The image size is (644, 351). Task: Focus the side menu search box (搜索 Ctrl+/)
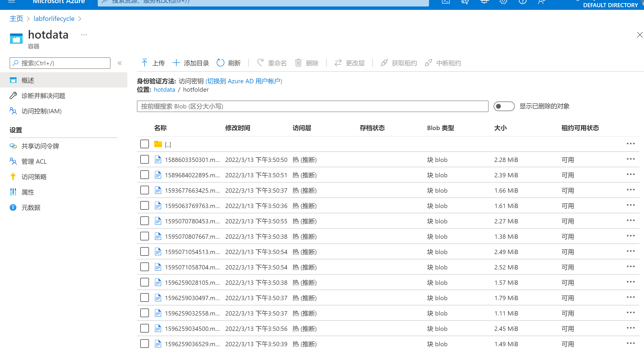pos(60,63)
